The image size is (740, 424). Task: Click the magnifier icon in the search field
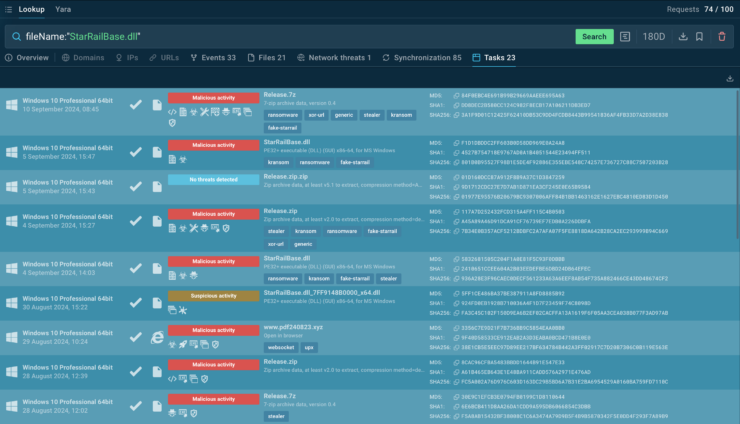tap(15, 37)
